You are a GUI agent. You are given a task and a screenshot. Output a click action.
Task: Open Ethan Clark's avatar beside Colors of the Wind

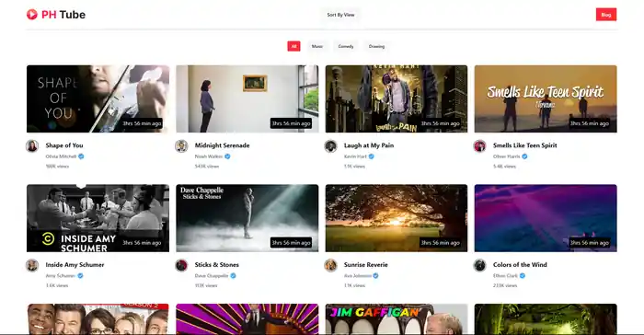click(x=479, y=265)
